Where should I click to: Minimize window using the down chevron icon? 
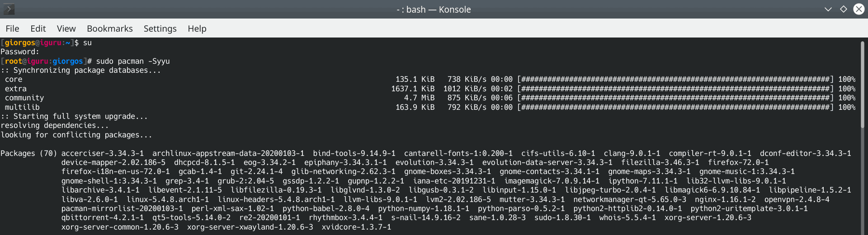click(x=828, y=9)
